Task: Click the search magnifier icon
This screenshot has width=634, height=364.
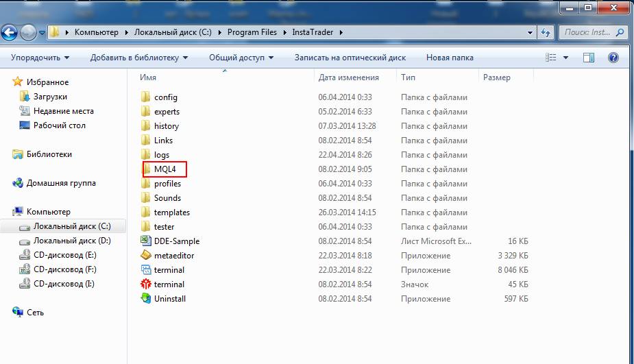Action: pyautogui.click(x=620, y=32)
